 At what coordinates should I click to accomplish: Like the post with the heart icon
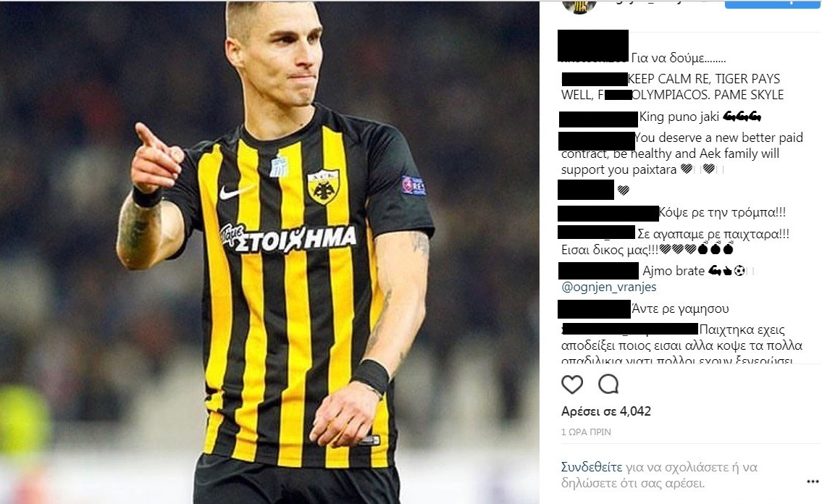572,385
